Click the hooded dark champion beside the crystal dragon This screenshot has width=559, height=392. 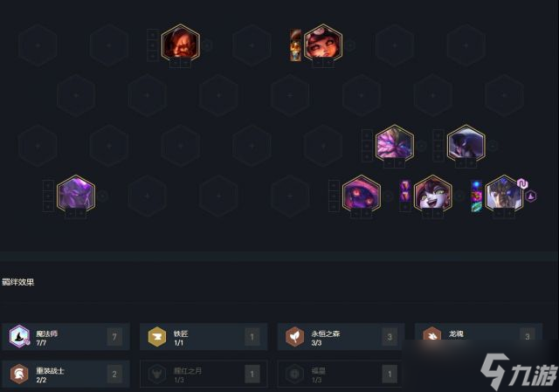point(466,144)
